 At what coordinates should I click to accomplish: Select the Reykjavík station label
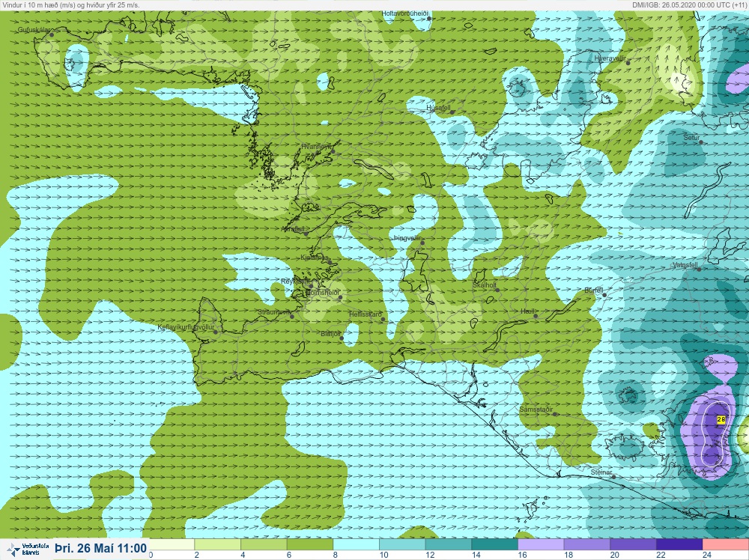[x=295, y=281]
